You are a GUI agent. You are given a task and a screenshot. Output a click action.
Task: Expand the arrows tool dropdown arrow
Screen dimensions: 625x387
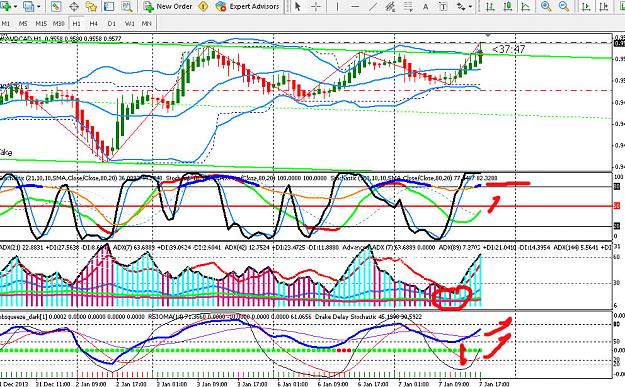pos(470,6)
